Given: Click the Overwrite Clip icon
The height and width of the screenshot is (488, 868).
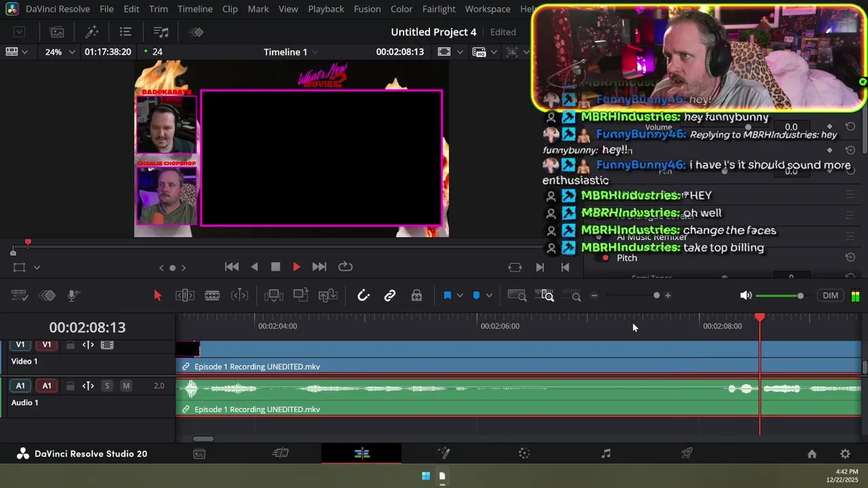Looking at the screenshot, I should click(x=301, y=296).
